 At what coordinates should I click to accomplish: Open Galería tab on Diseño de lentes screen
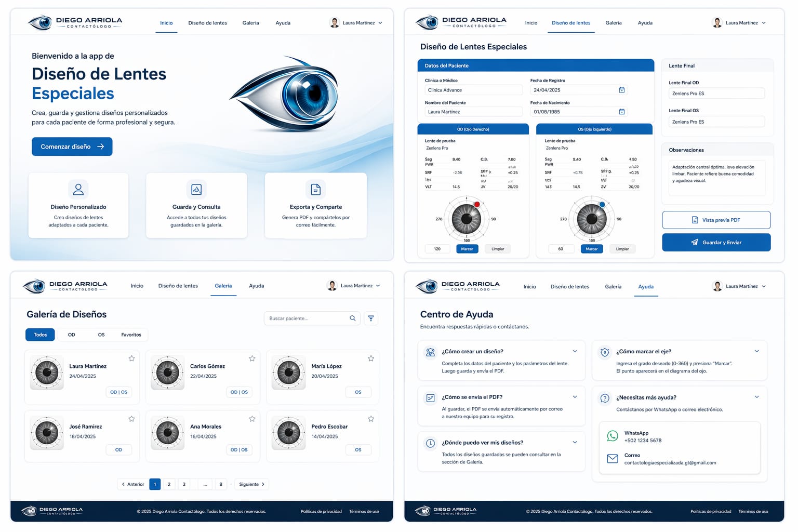tap(613, 23)
